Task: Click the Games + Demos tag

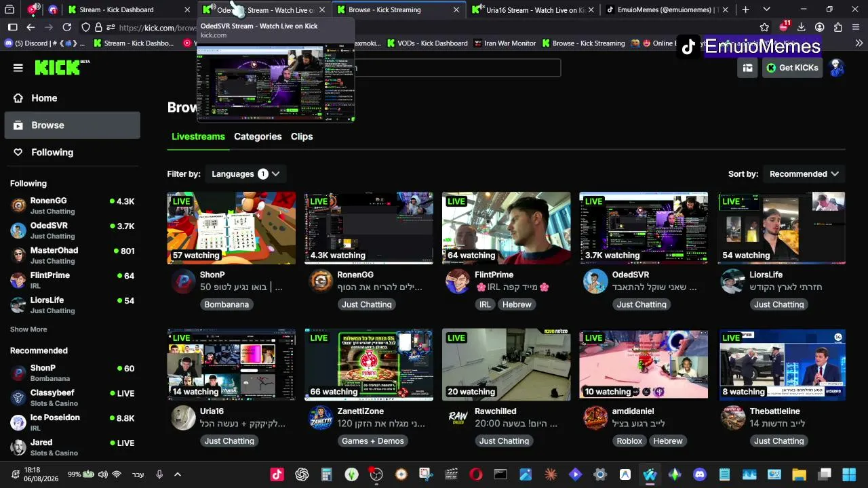Action: coord(372,441)
